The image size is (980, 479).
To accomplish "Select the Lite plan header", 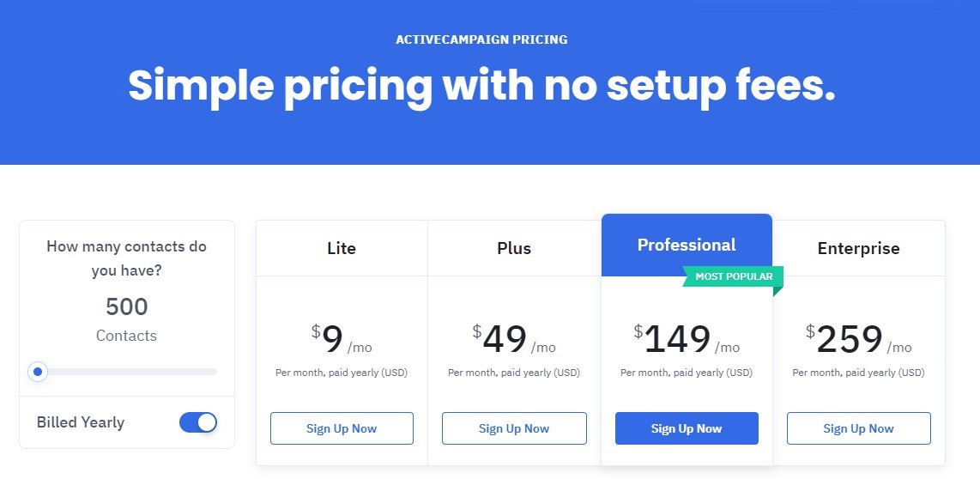I will pos(342,248).
